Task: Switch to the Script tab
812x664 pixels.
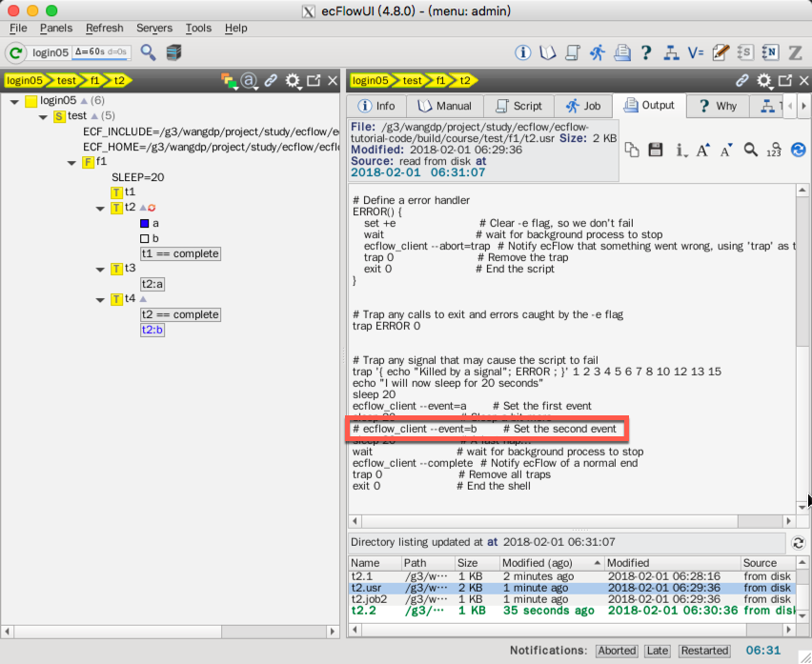Action: [518, 106]
